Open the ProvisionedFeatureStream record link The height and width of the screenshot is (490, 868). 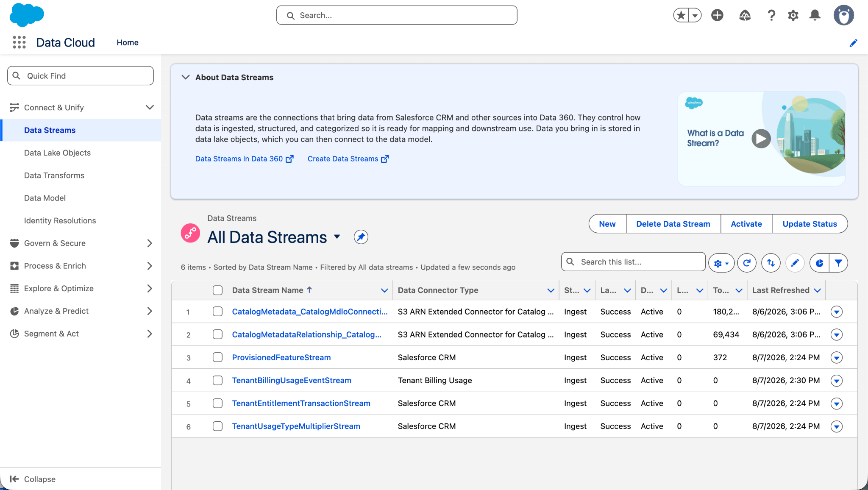click(x=281, y=357)
